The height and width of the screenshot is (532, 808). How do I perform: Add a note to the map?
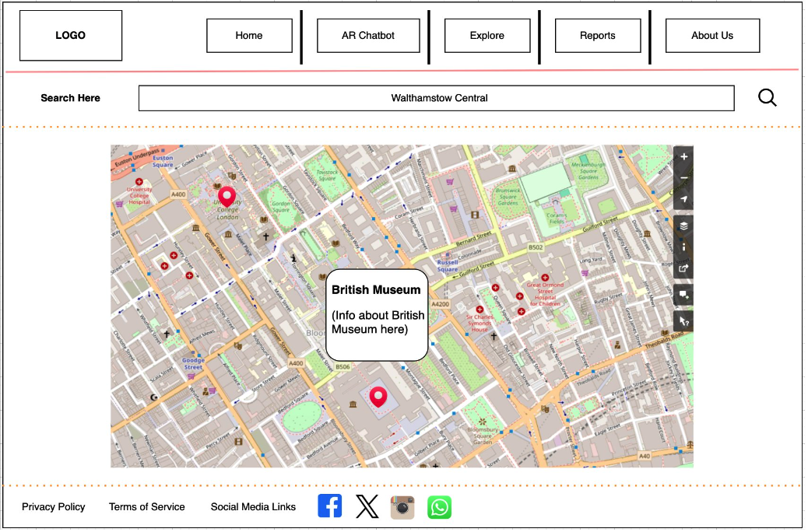683,296
